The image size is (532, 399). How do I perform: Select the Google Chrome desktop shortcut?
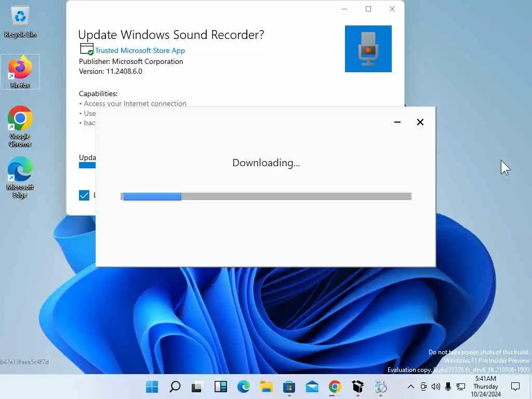point(20,126)
